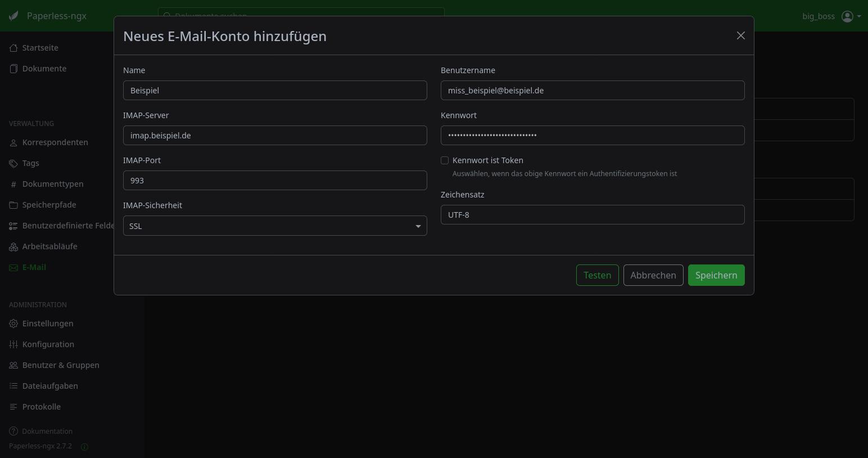
Task: Click the Speichern button
Action: coord(716,275)
